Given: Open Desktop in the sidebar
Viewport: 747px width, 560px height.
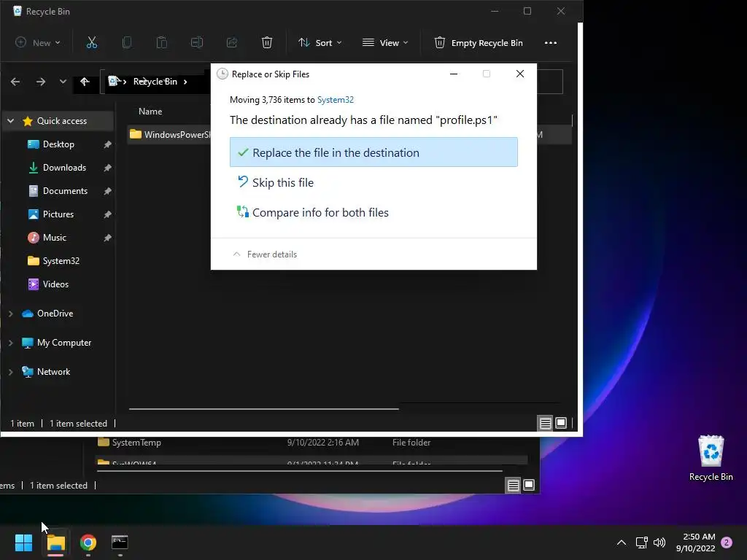Looking at the screenshot, I should [x=58, y=144].
